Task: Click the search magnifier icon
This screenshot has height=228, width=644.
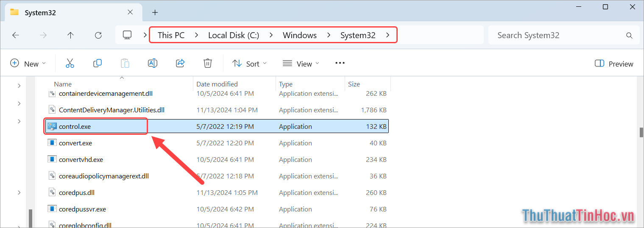Action: (x=629, y=35)
